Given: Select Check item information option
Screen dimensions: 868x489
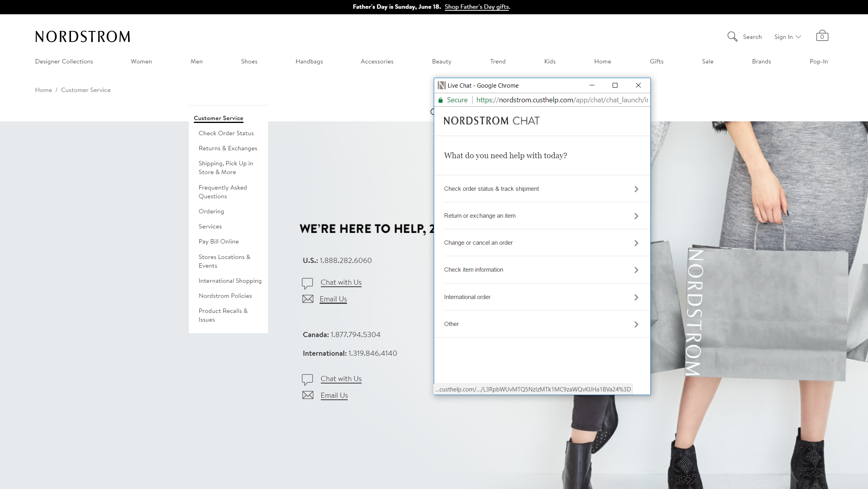Looking at the screenshot, I should 542,270.
